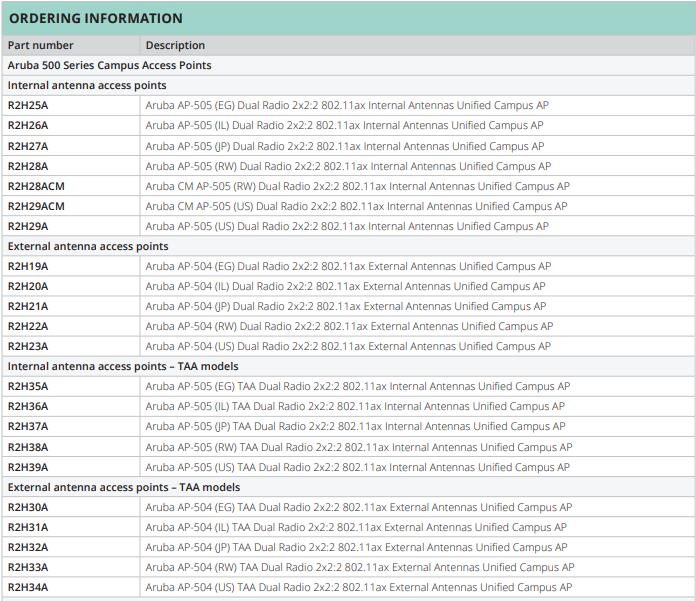Click the R2H29A row's AP-505 (US) description
The height and width of the screenshot is (601, 696).
[x=347, y=226]
